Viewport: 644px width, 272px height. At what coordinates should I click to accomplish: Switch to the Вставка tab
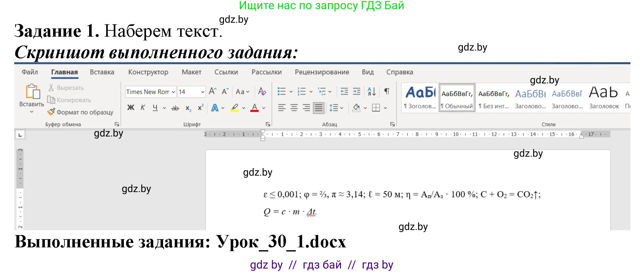coord(102,72)
